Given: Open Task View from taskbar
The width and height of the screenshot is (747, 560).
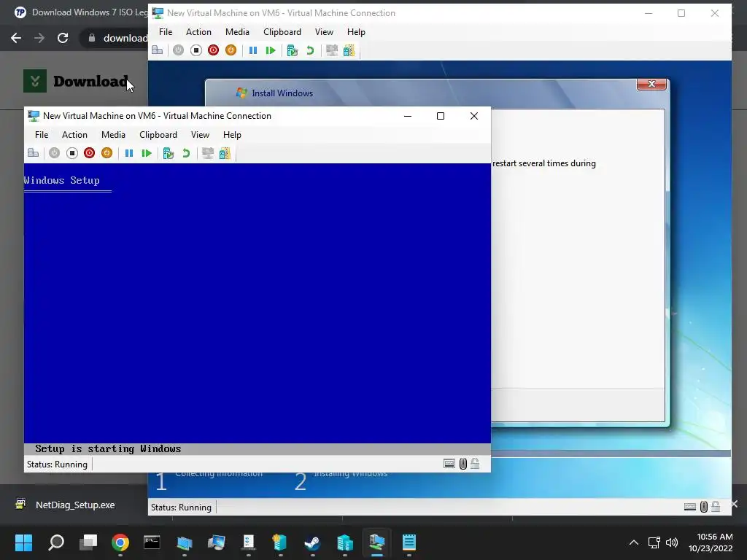Looking at the screenshot, I should [88, 542].
